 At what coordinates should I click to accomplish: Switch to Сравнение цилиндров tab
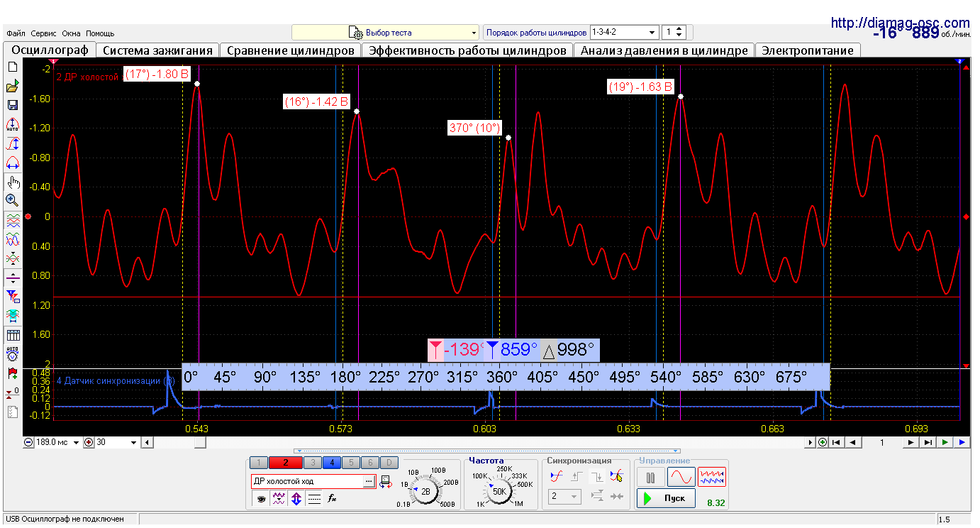[290, 50]
